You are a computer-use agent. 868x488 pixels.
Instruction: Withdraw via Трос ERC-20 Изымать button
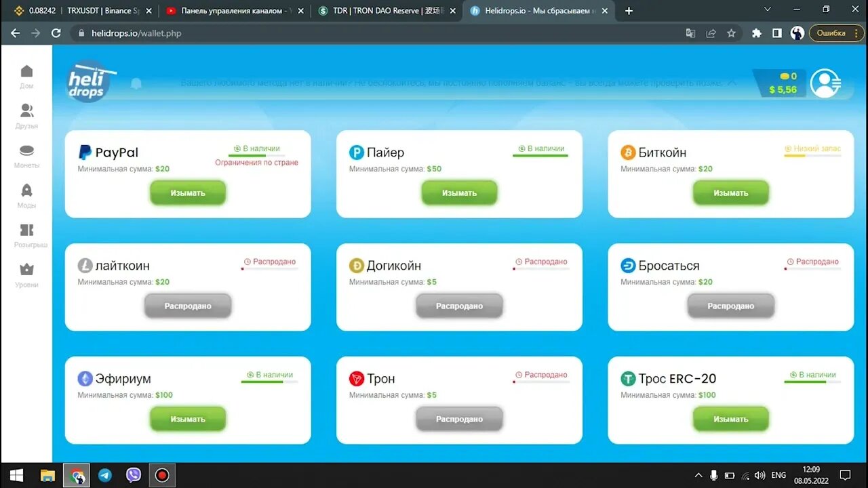pyautogui.click(x=730, y=420)
